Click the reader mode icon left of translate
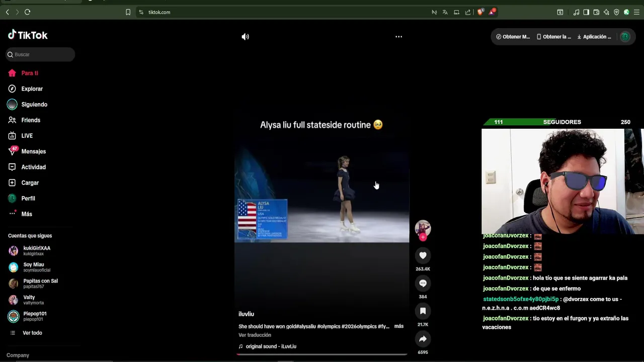This screenshot has width=644, height=362. coord(434,12)
